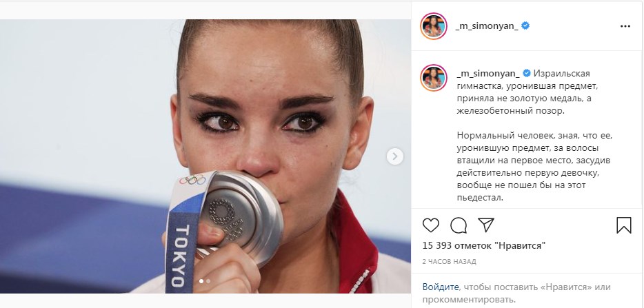Open the _m_simonyan_ username beside the caption
Screen dimensions: 644x308
pos(488,74)
